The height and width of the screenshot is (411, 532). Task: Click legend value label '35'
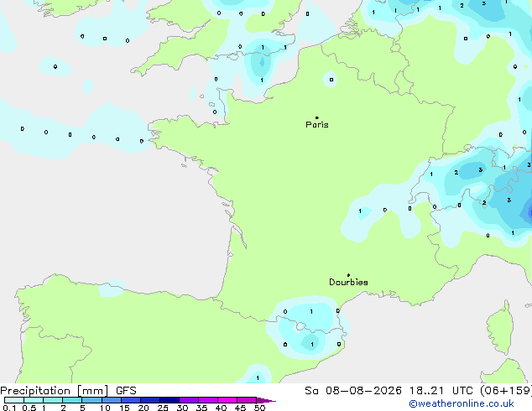[201, 408]
